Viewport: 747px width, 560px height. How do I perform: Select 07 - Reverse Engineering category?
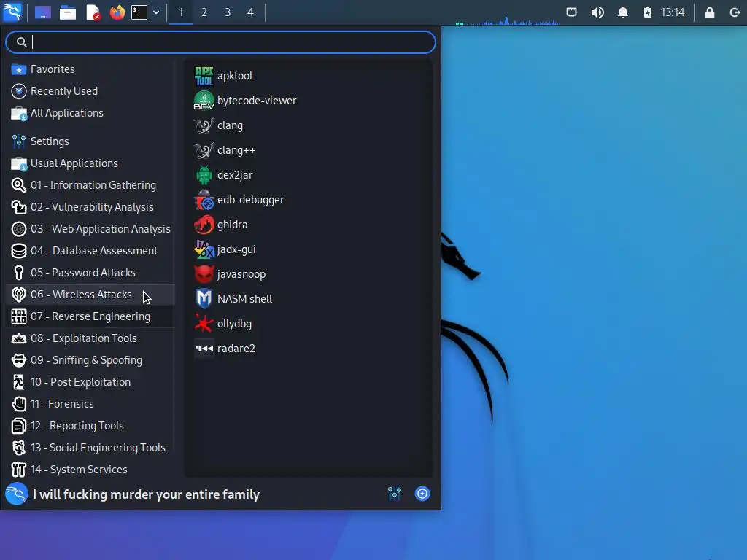click(90, 316)
